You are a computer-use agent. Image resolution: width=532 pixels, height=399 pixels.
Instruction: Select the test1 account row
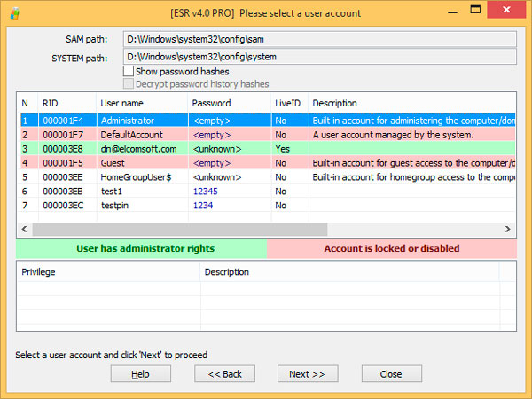click(x=111, y=192)
